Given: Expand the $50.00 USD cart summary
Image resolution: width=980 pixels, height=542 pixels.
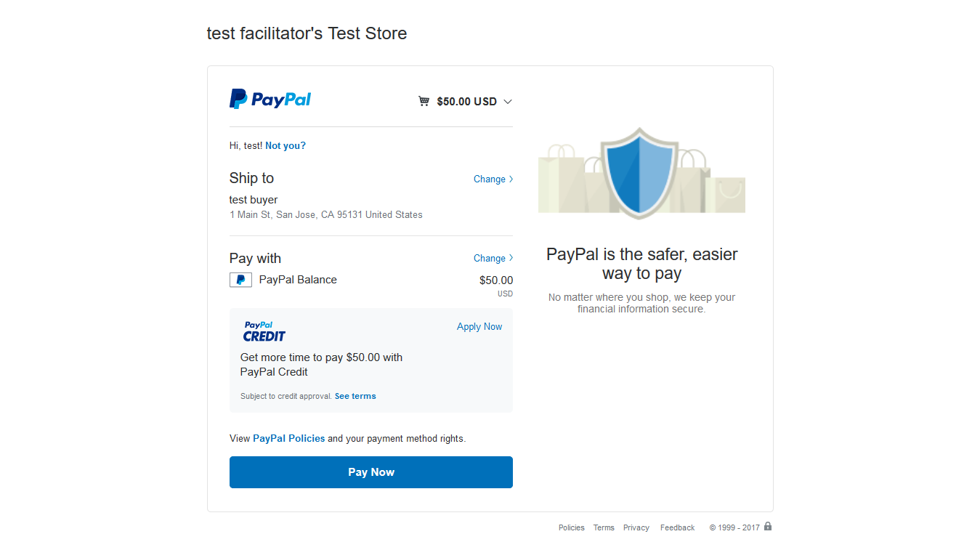Looking at the screenshot, I should pos(508,102).
